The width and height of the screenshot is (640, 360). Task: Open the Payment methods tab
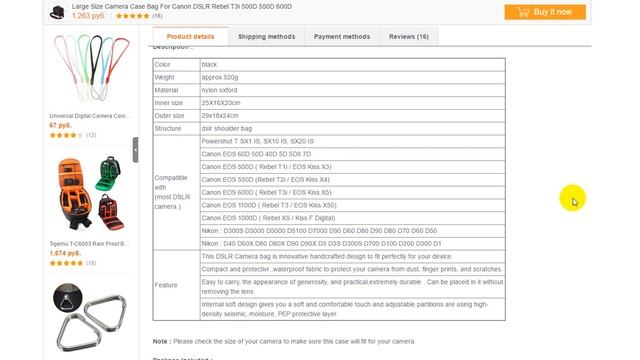point(342,36)
